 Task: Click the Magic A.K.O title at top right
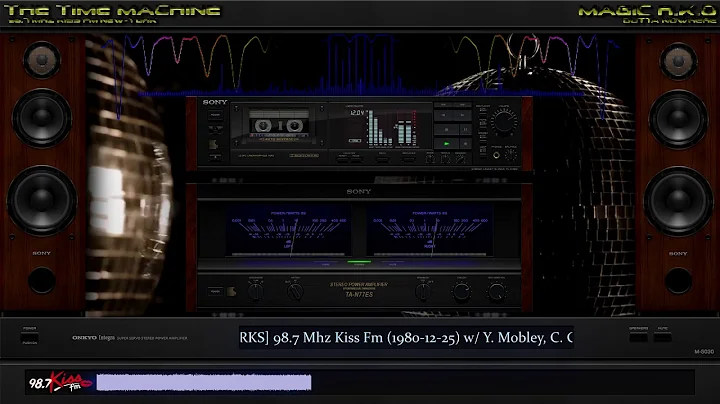(x=647, y=11)
